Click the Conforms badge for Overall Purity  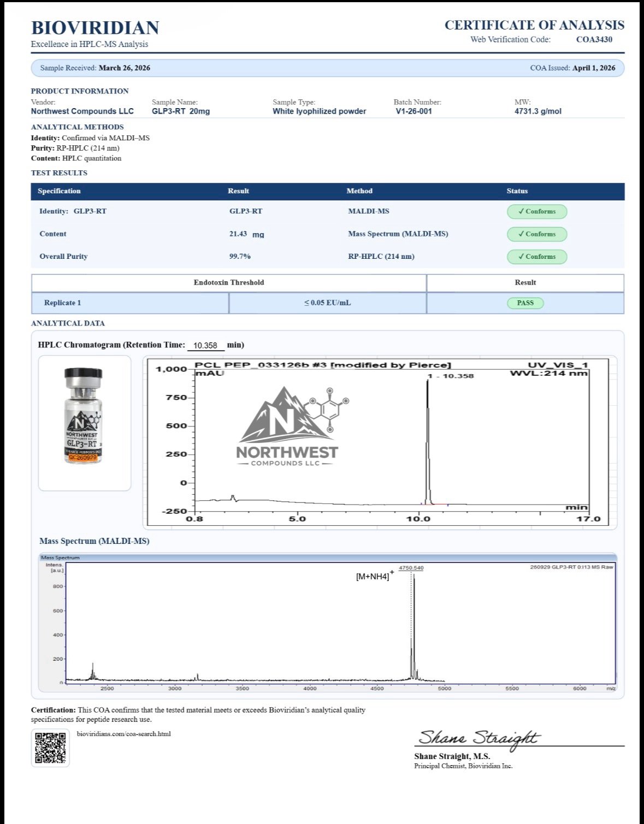[536, 257]
